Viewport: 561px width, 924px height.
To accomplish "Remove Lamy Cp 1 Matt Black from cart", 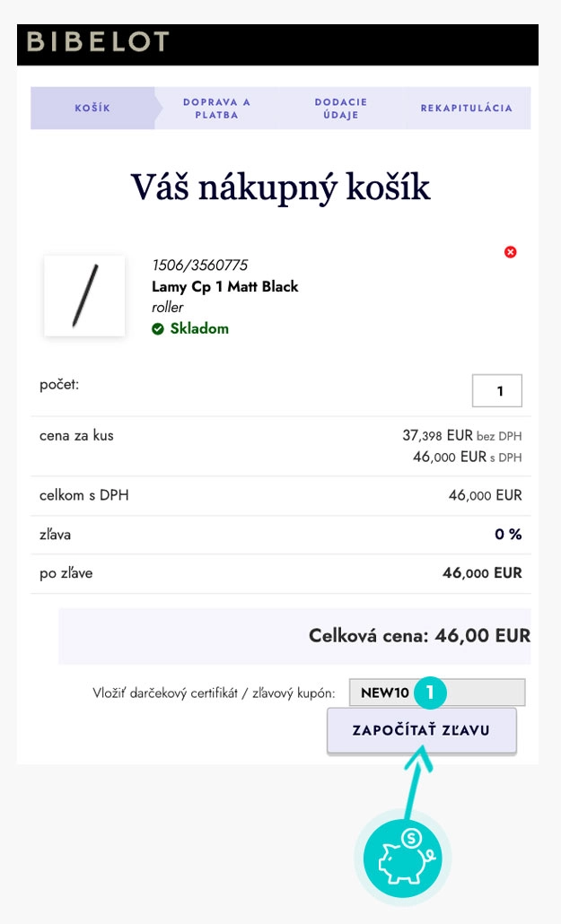I will click(x=512, y=252).
